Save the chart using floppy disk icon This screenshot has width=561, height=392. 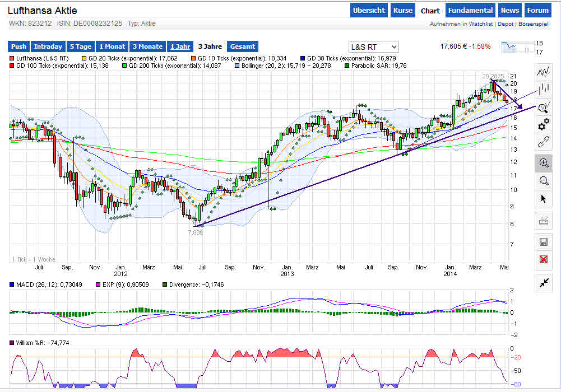click(544, 242)
